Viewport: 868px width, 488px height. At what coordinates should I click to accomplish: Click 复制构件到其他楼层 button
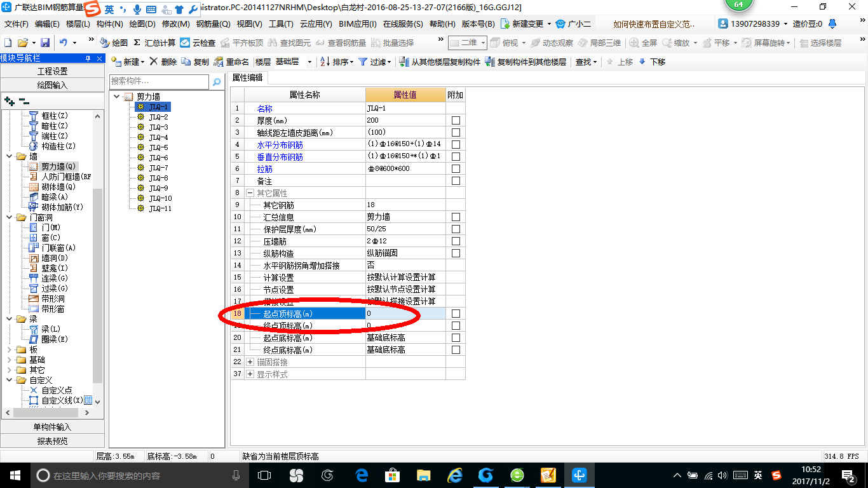[526, 62]
